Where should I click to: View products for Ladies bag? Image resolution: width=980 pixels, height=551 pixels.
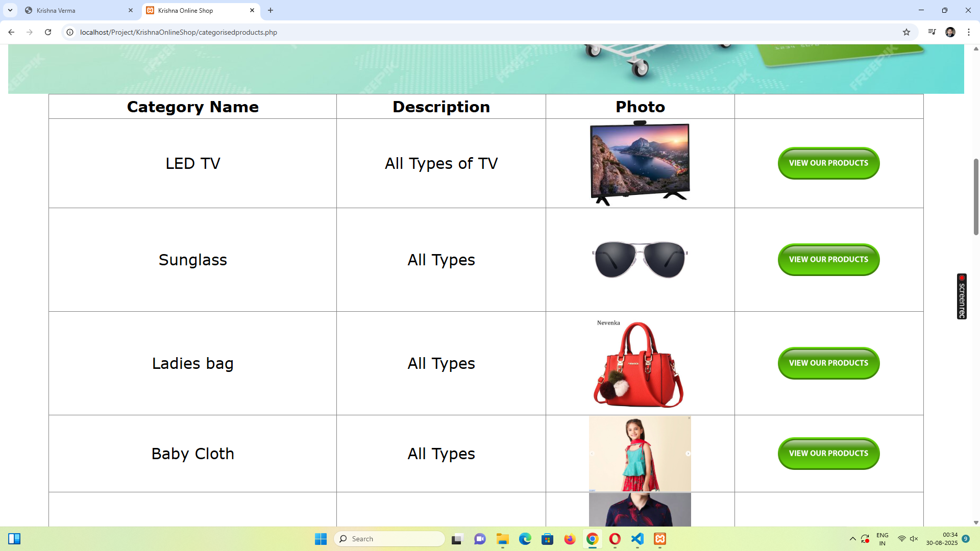point(828,363)
